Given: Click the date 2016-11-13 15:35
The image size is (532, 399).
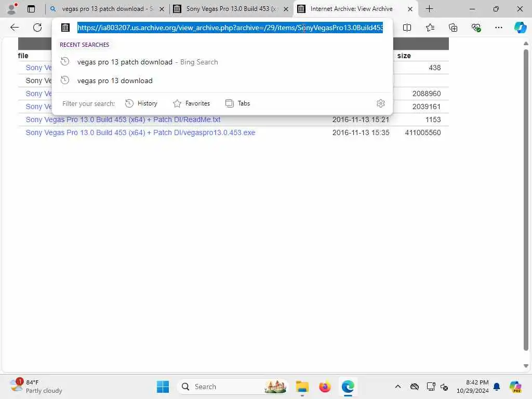Looking at the screenshot, I should click(x=361, y=132).
